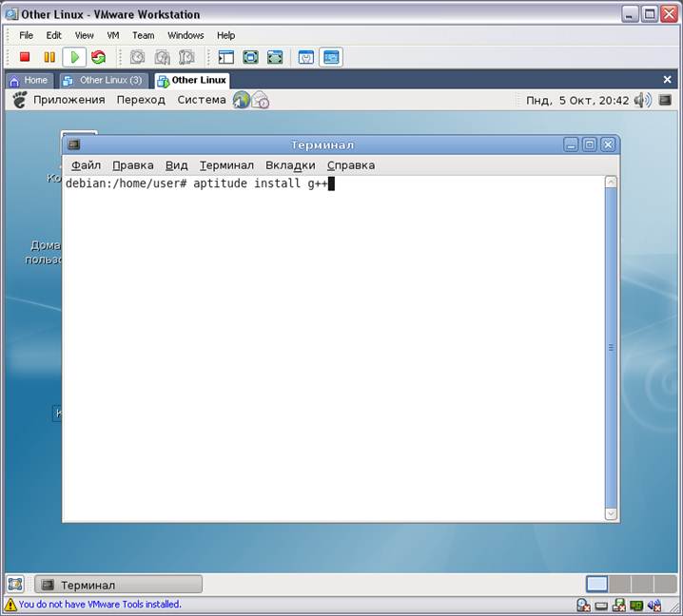The height and width of the screenshot is (616, 683).
Task: Show the console view icon
Action: (x=331, y=57)
